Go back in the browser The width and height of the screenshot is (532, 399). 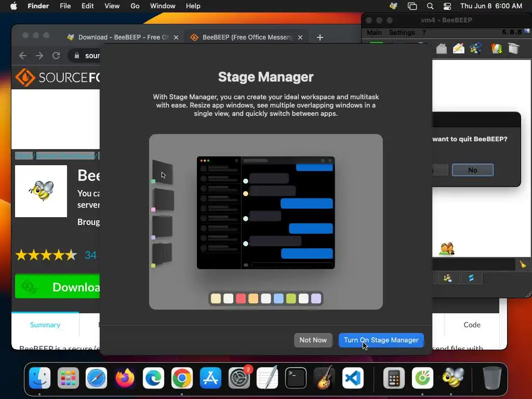click(23, 56)
